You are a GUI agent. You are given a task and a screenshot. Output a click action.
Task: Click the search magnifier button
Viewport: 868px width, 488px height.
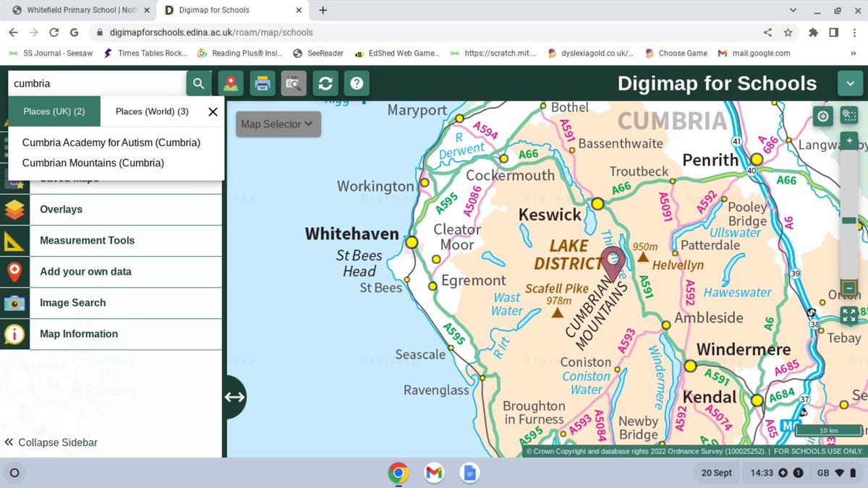(199, 83)
